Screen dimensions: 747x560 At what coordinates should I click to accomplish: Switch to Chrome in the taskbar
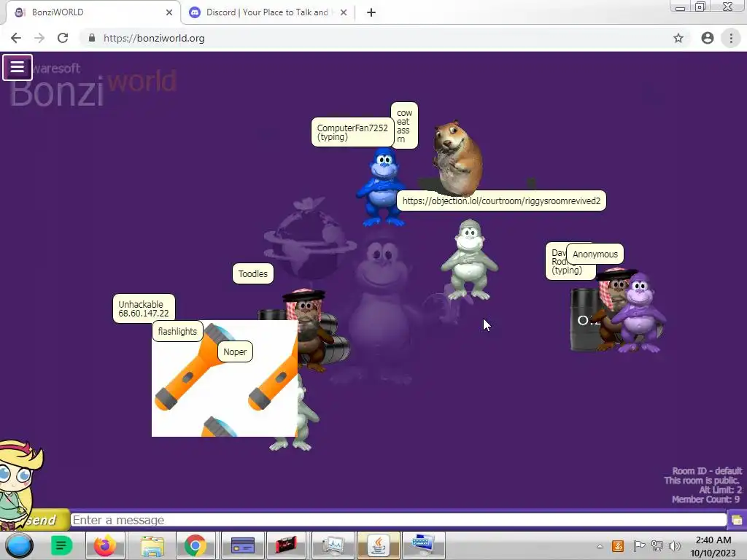pyautogui.click(x=196, y=545)
